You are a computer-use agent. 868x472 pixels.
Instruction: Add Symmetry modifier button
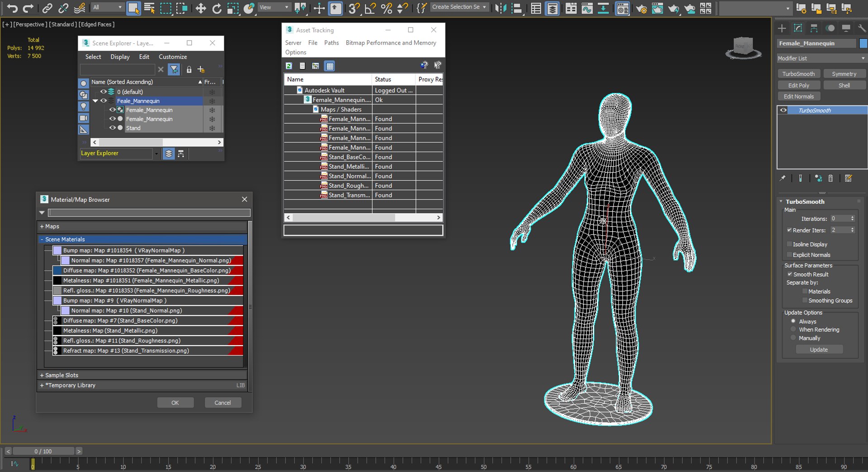(844, 74)
